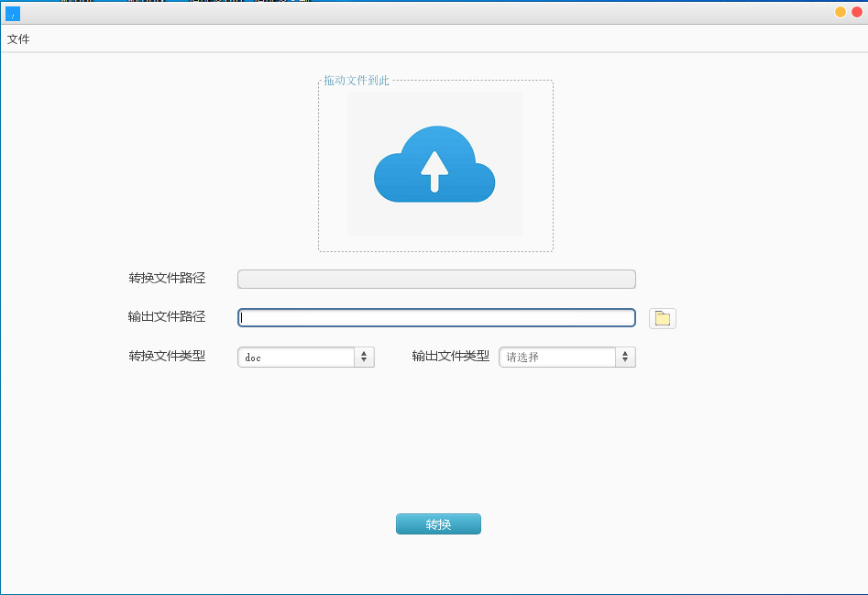This screenshot has width=868, height=595.
Task: Close the window with the red circle button
Action: tap(856, 12)
